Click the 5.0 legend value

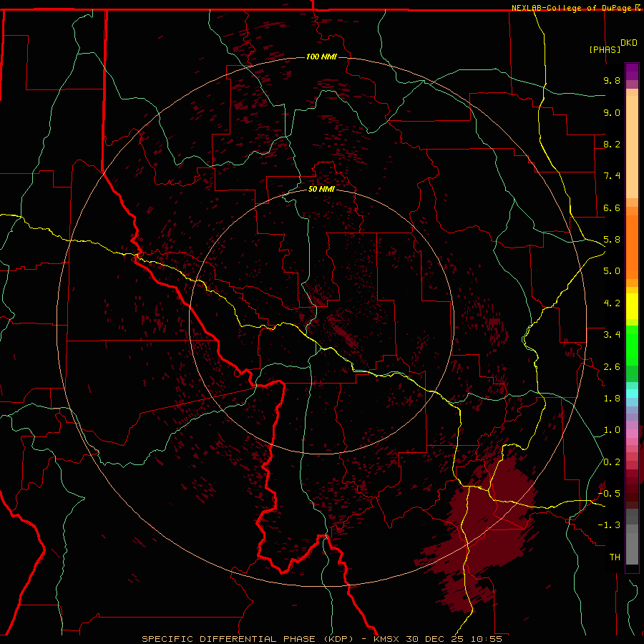[x=612, y=271]
